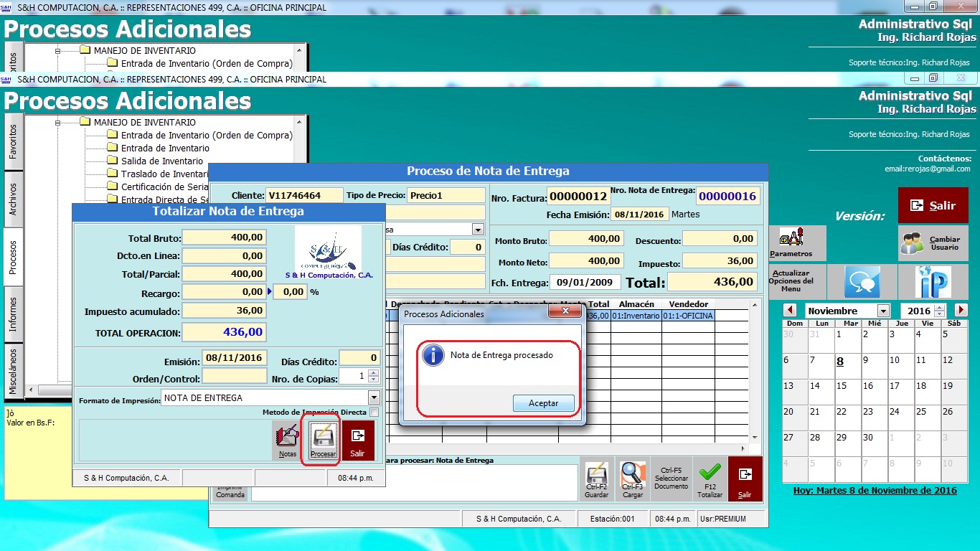Collapse the MANEJO DE INVENTARIO tree node
The width and height of the screenshot is (980, 551).
[x=60, y=122]
